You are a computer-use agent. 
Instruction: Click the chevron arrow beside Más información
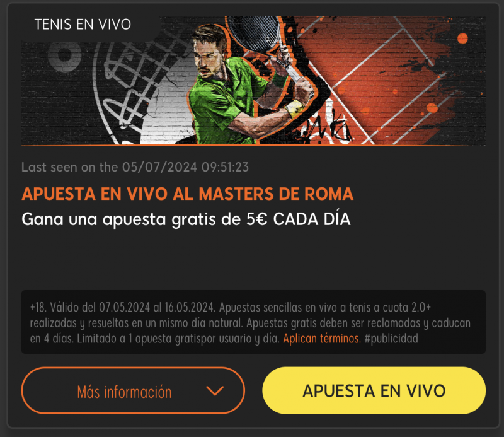[215, 391]
